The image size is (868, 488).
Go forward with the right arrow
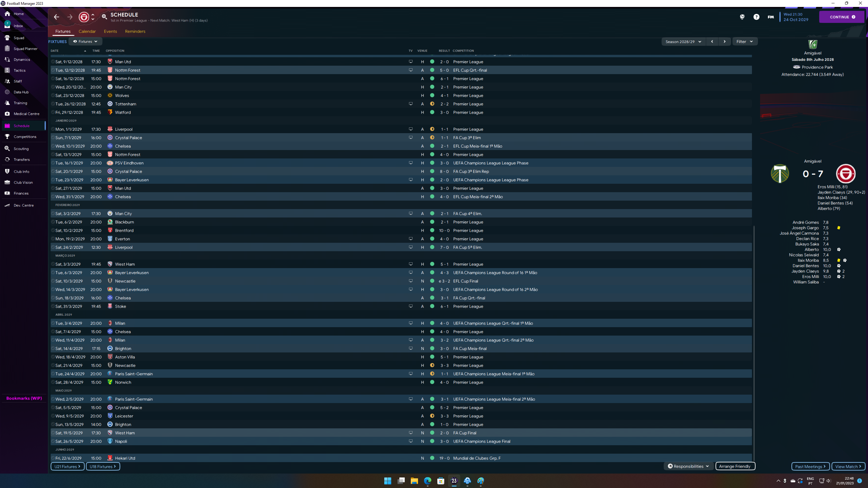click(70, 17)
